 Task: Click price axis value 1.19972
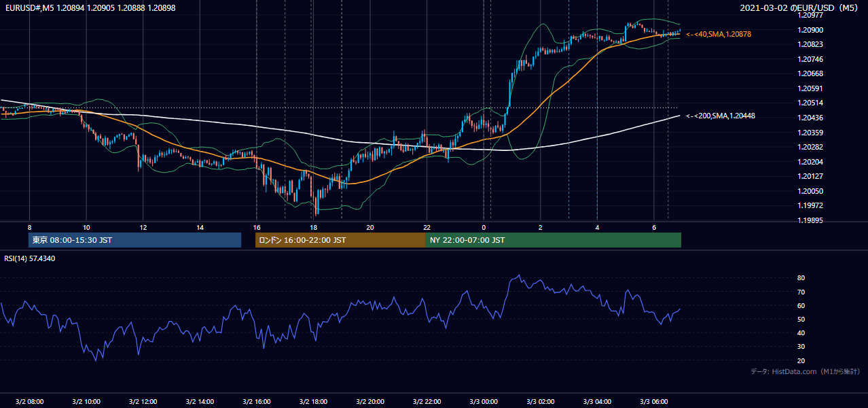click(810, 205)
